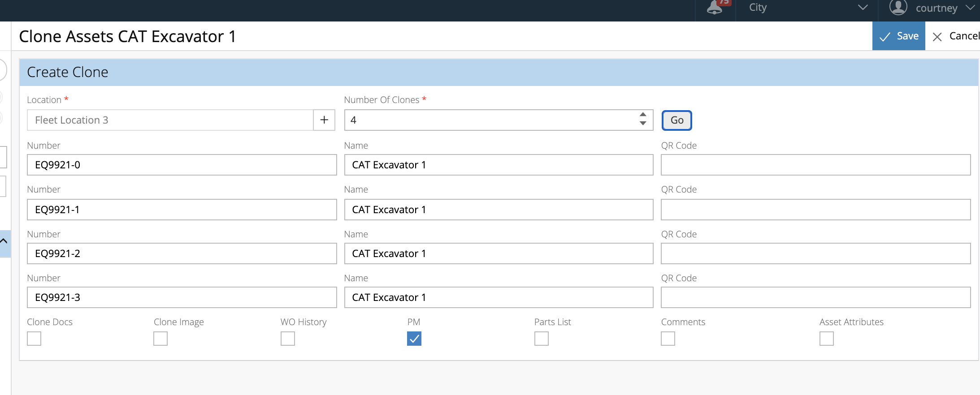Tick the Parts List checkbox
The width and height of the screenshot is (980, 395).
(x=542, y=339)
